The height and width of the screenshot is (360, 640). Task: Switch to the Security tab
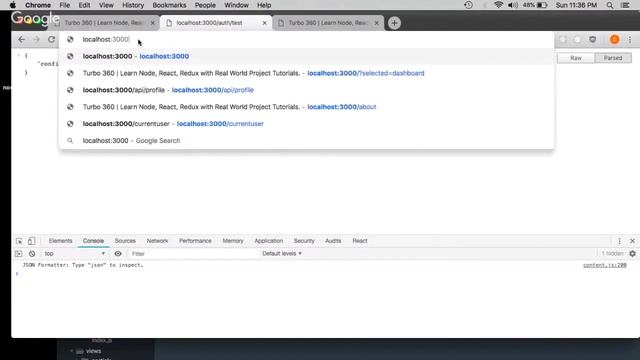[304, 241]
